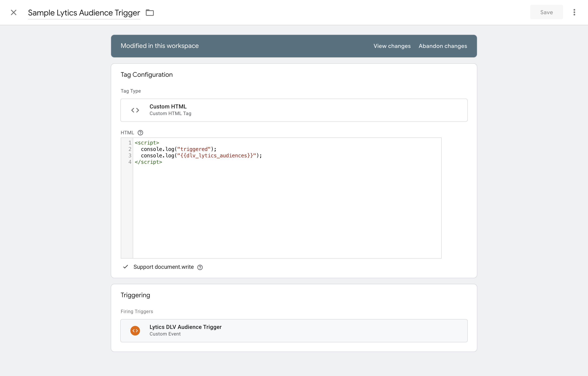The width and height of the screenshot is (588, 376).
Task: Click the Tag Configuration heading
Action: pyautogui.click(x=147, y=75)
